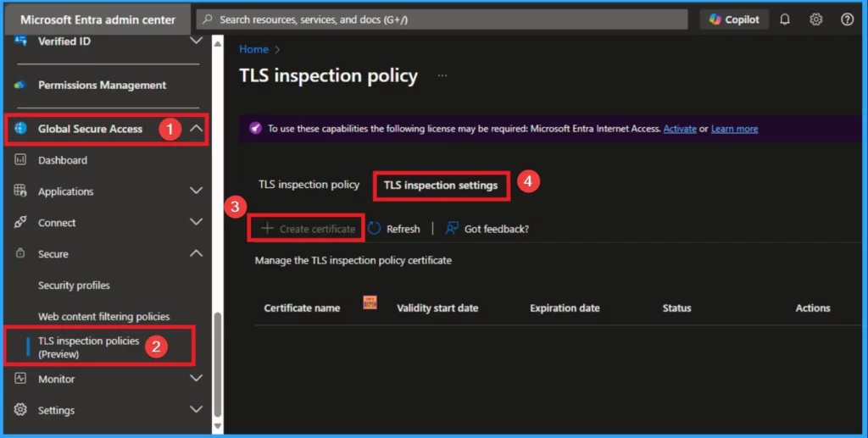This screenshot has width=868, height=438.
Task: Click the Verified ID icon in sidebar
Action: click(x=20, y=41)
